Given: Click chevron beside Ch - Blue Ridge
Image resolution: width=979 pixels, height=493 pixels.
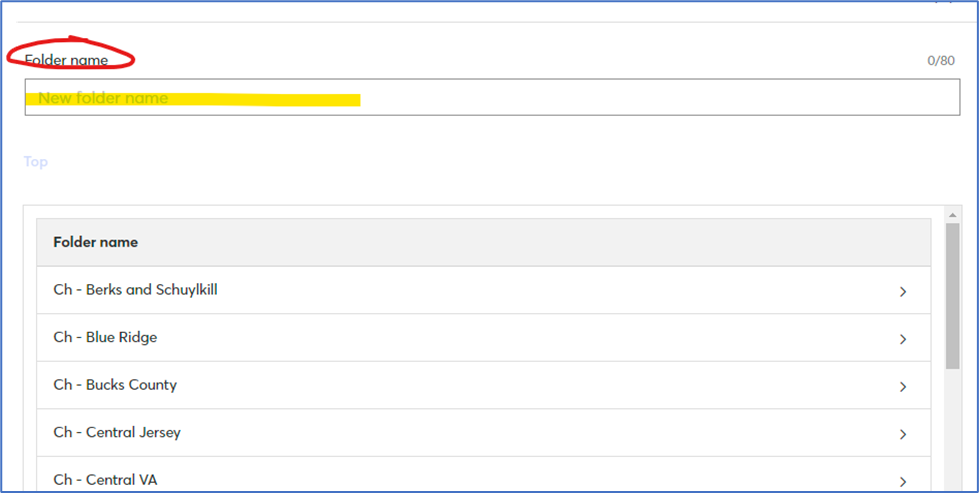Looking at the screenshot, I should click(x=902, y=339).
